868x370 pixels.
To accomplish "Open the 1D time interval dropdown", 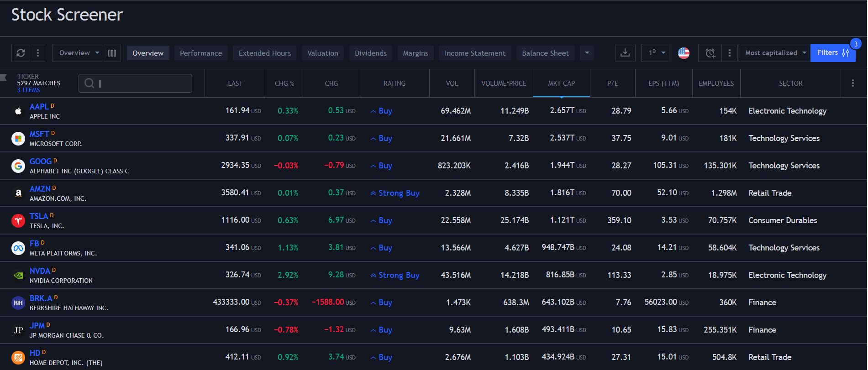I will click(x=655, y=53).
